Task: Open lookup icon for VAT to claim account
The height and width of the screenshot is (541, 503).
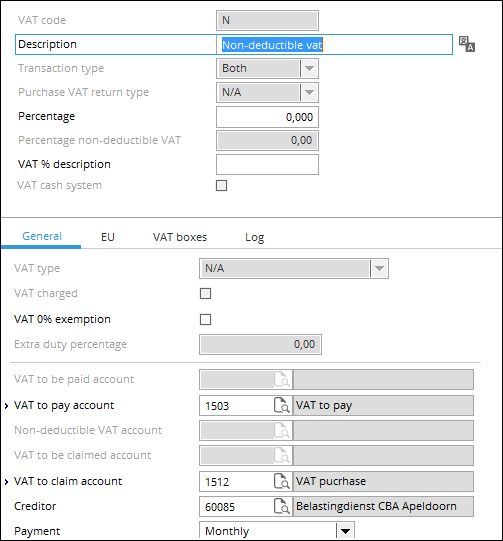Action: [282, 481]
